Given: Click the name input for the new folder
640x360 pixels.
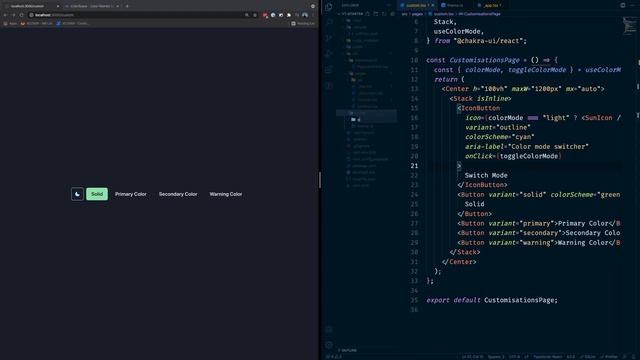Looking at the screenshot, I should pos(376,120).
